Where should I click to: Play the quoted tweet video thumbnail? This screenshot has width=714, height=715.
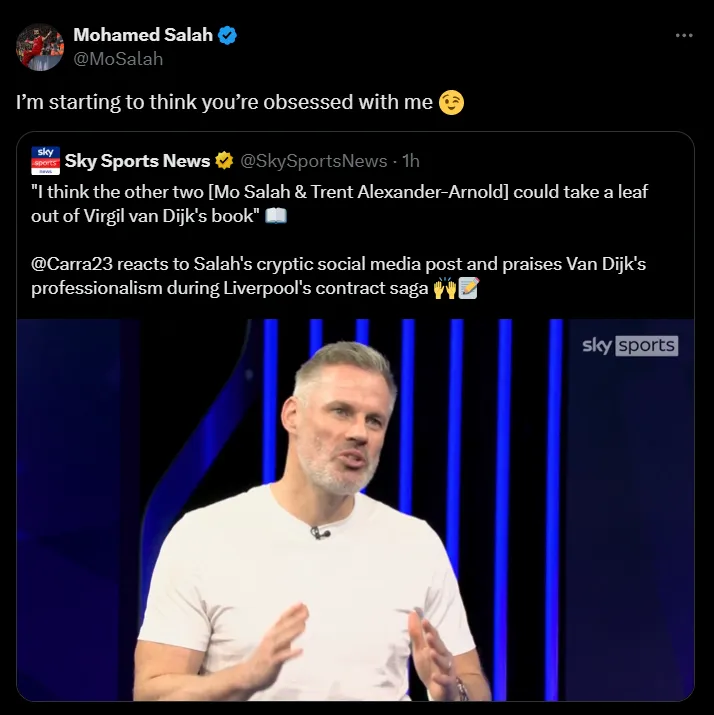pos(355,510)
